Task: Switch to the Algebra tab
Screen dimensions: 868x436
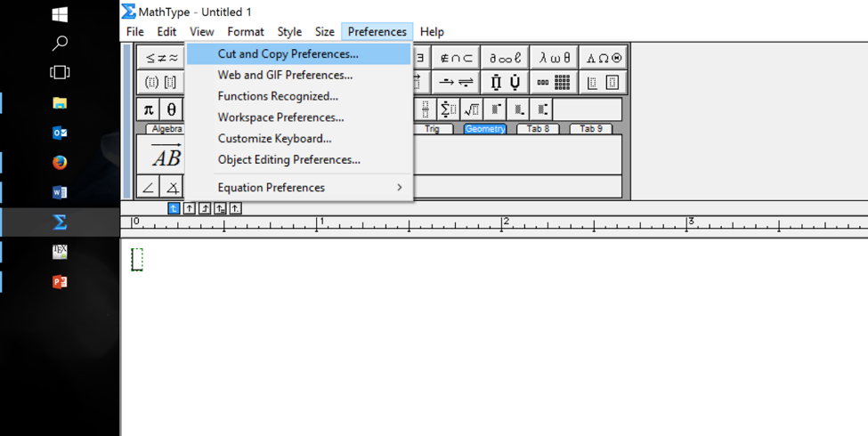Action: pyautogui.click(x=167, y=129)
